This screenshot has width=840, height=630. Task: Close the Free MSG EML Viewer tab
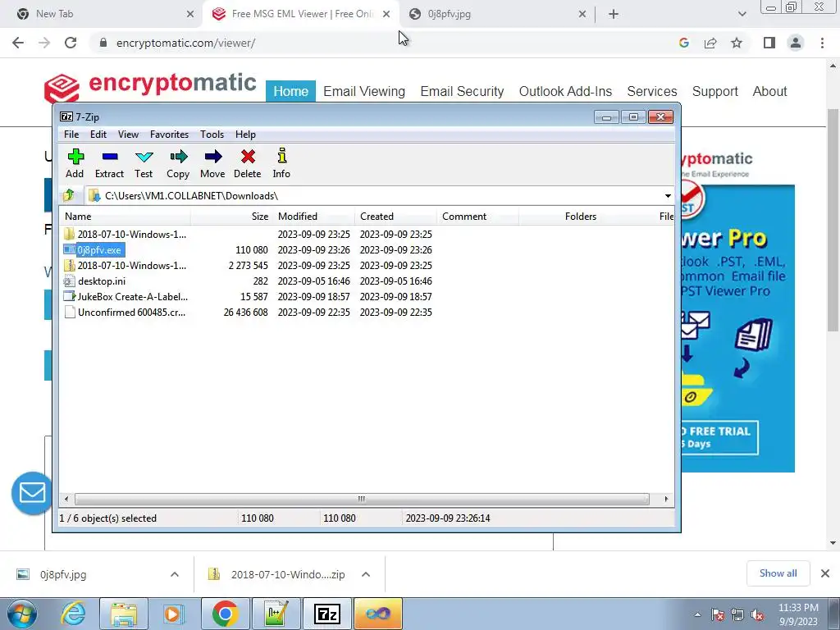[386, 14]
